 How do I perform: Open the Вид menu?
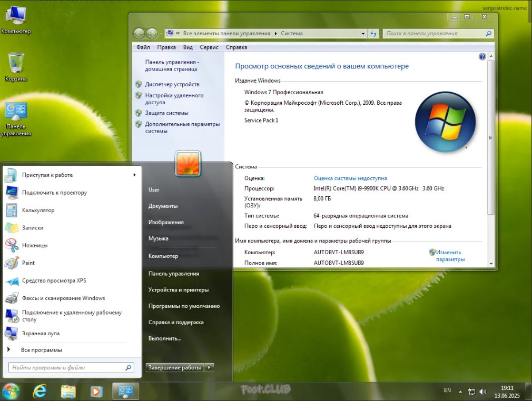188,47
